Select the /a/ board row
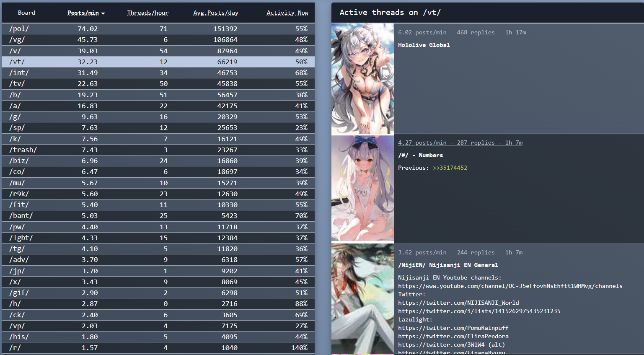 [x=158, y=106]
